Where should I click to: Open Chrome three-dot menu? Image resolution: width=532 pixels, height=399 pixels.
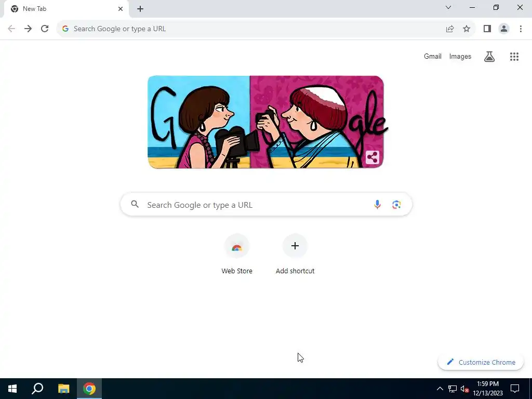point(521,29)
